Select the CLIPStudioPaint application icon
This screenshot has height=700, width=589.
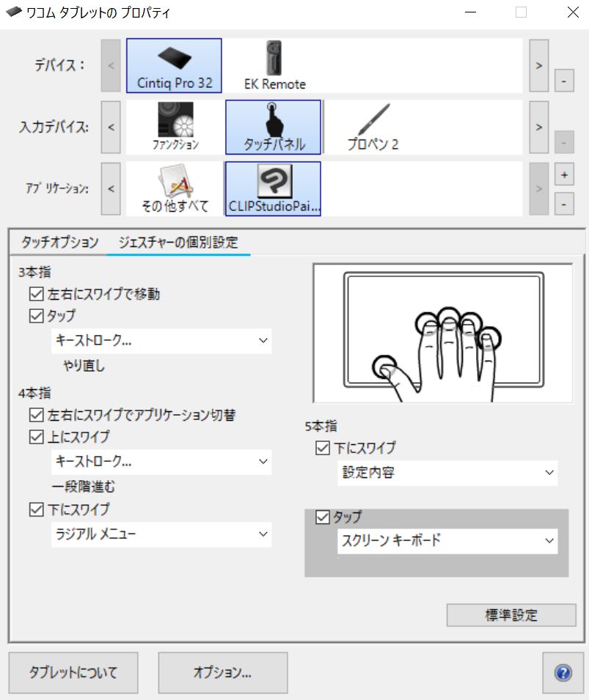tap(273, 189)
